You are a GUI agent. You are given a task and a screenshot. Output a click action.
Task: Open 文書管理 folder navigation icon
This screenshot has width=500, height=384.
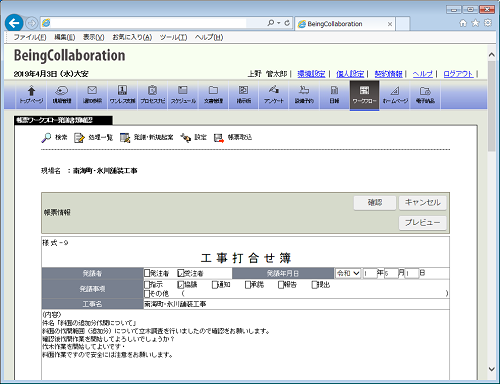coord(213,95)
